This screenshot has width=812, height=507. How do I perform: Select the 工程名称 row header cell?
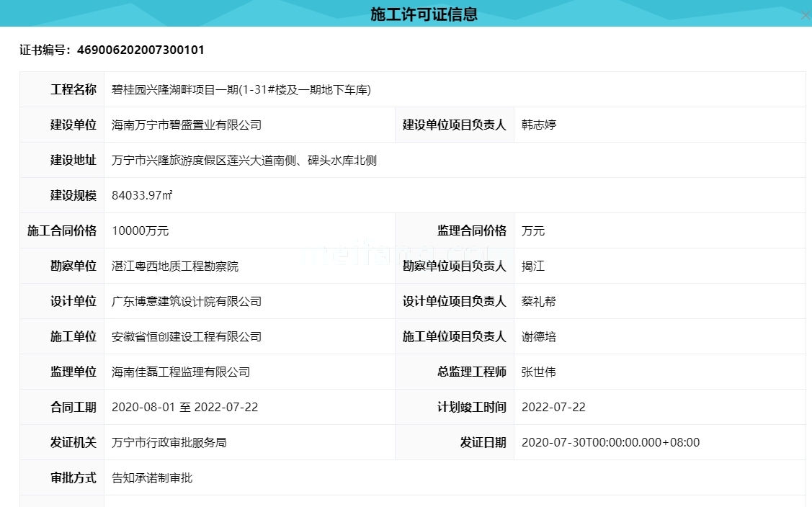(72, 89)
